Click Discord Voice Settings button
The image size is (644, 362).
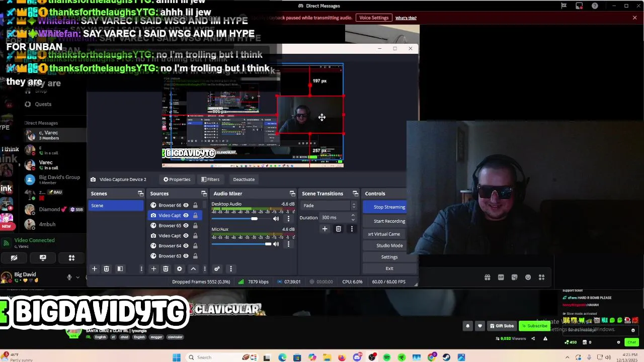pyautogui.click(x=374, y=18)
